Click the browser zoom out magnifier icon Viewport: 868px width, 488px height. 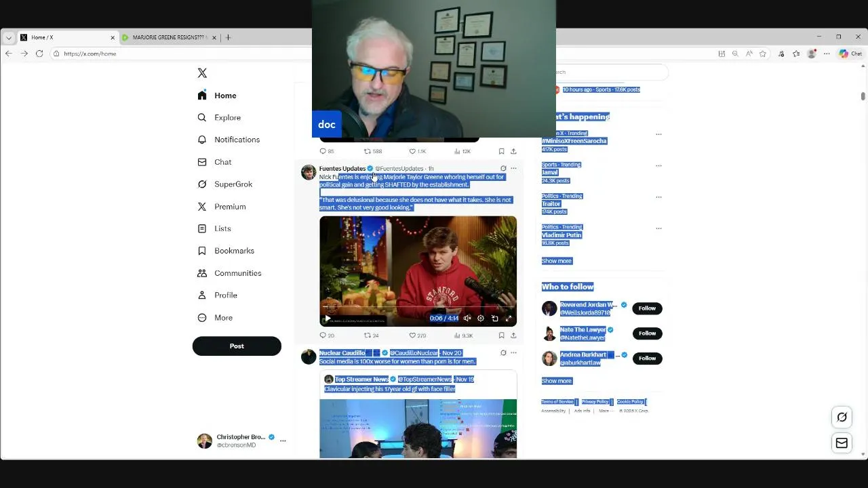735,54
